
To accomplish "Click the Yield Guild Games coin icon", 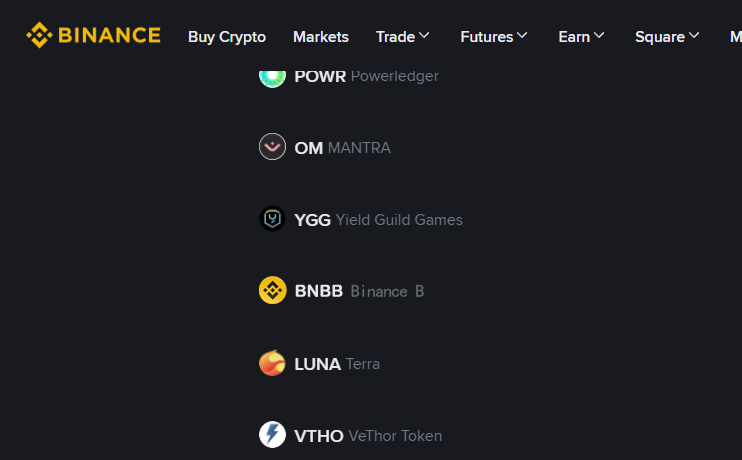I will (272, 219).
